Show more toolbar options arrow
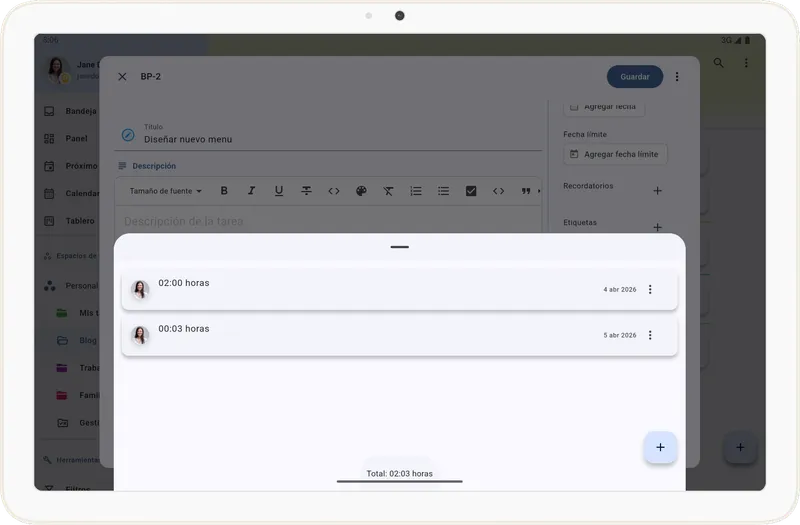This screenshot has height=525, width=800. click(539, 191)
